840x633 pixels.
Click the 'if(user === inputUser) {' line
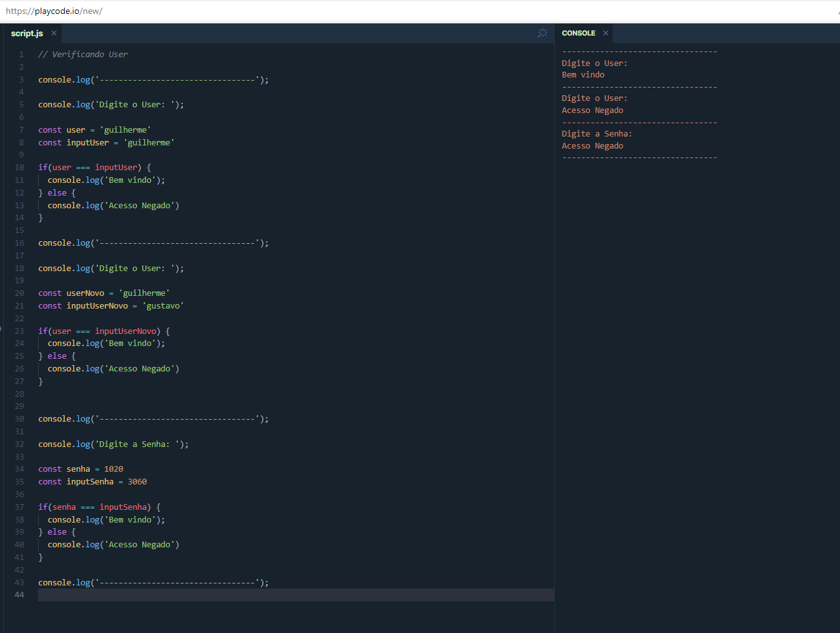[x=95, y=168]
